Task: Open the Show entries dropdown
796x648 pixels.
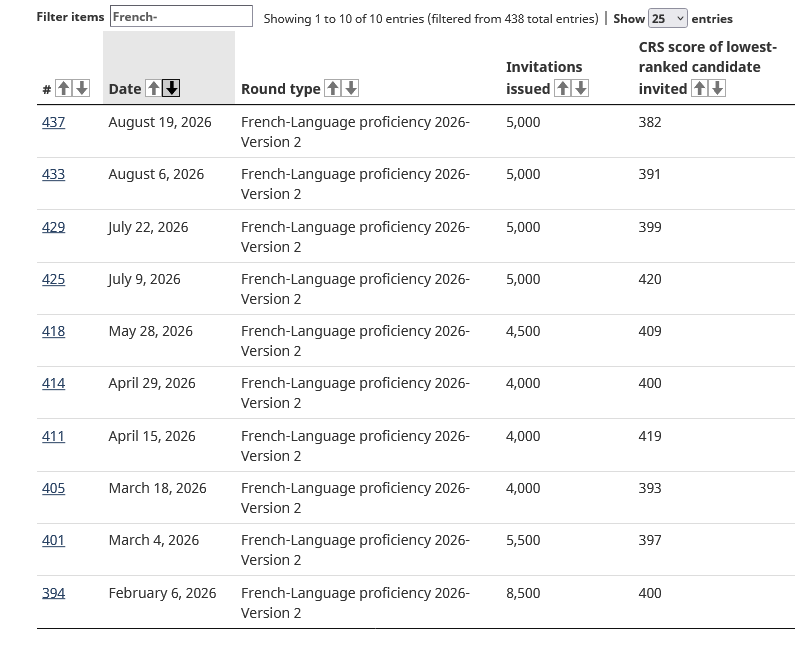Action: point(668,18)
